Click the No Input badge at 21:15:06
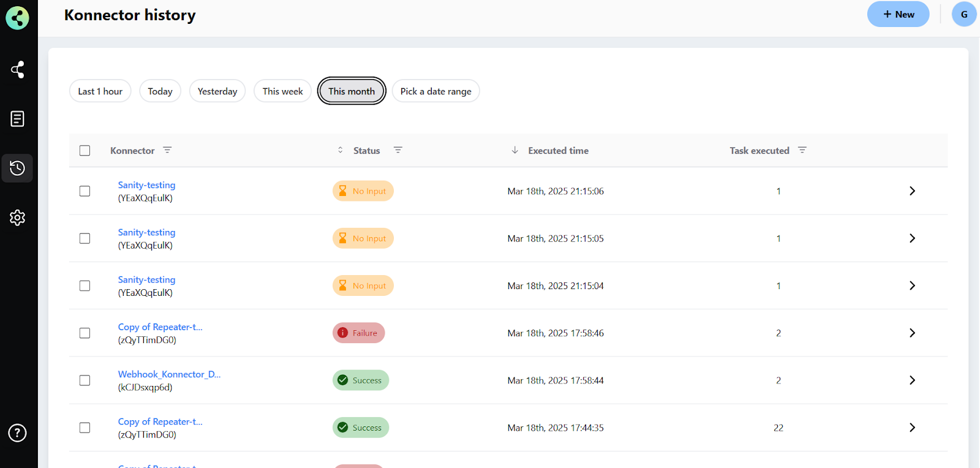 (363, 191)
